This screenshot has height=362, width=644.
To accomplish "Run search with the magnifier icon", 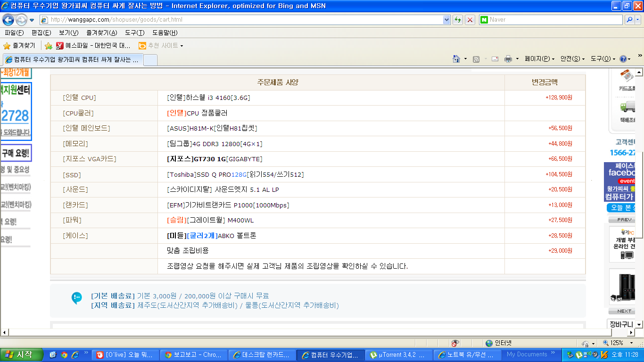I will [x=629, y=20].
